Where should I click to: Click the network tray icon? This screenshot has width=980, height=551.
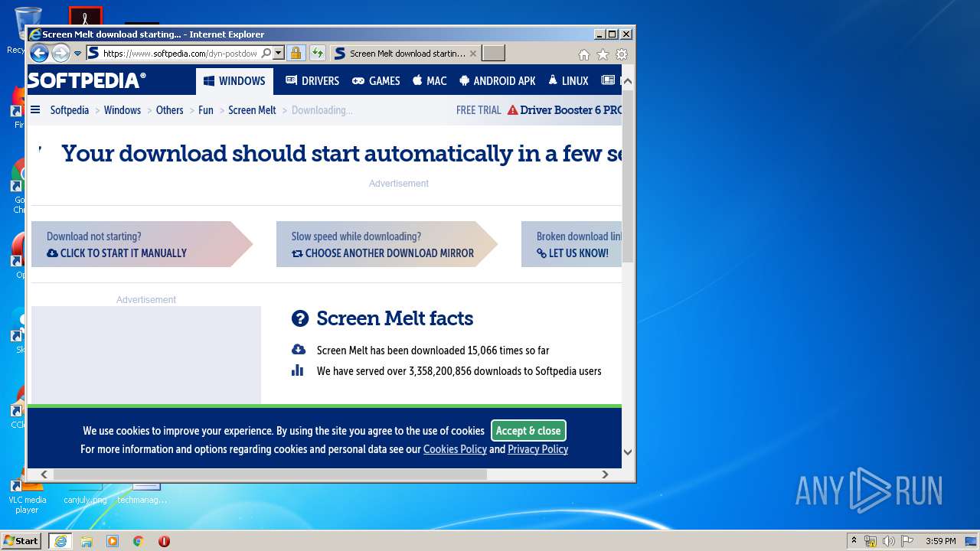[x=870, y=541]
